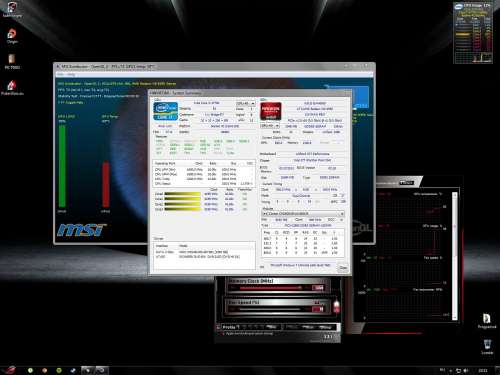
Task: Open the first desktop shortcut above Origin
Action: coord(12,9)
